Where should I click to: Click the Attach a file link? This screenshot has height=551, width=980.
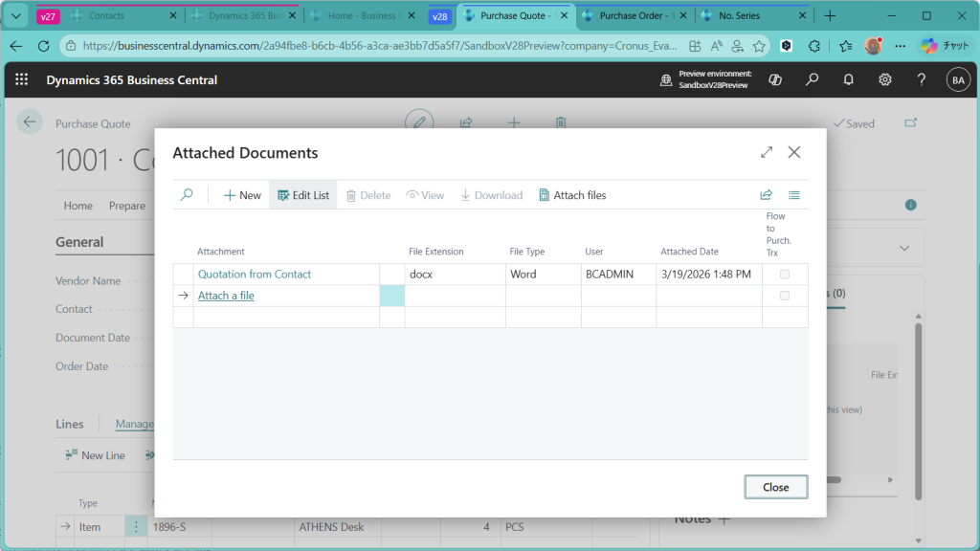point(226,296)
